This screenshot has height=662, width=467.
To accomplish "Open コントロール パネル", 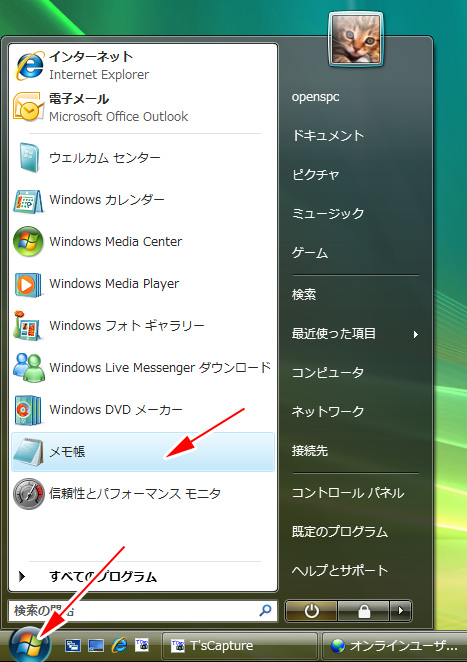I will click(x=348, y=493).
